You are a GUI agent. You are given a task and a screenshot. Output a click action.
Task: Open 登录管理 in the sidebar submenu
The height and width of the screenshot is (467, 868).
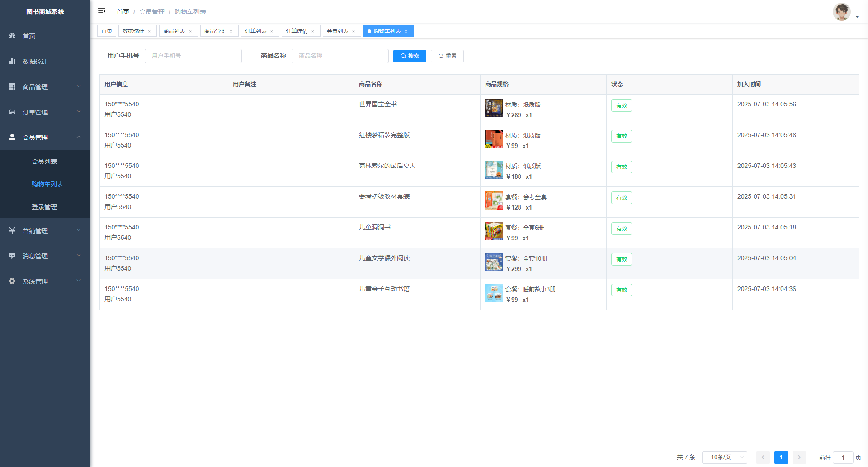(x=44, y=207)
